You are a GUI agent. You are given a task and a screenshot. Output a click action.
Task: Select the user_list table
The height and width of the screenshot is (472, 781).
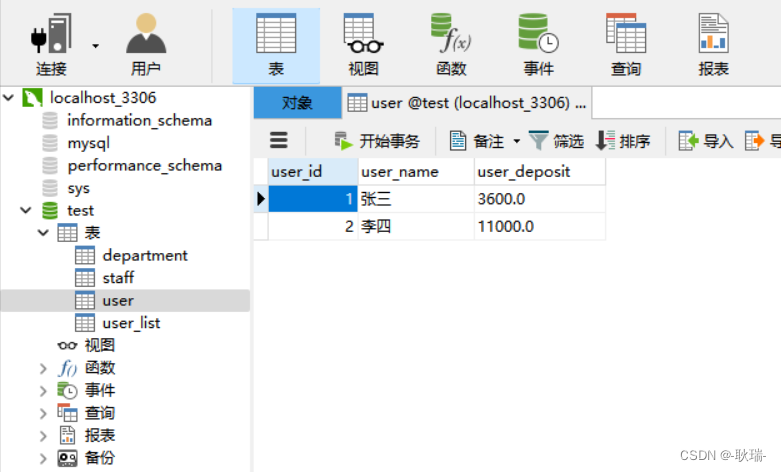(131, 323)
